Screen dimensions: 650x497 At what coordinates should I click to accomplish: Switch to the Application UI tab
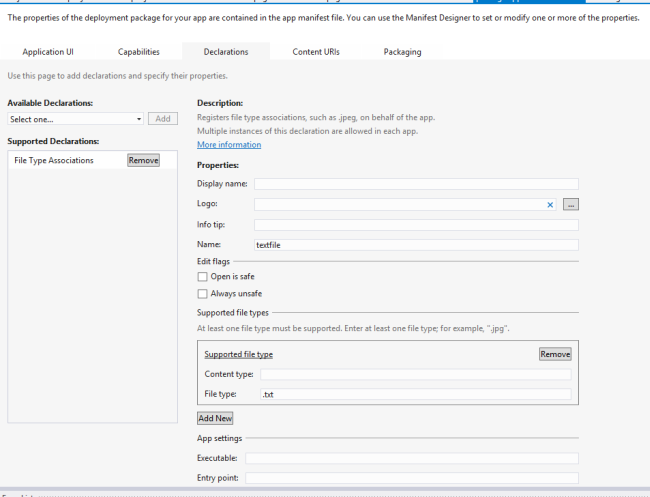[48, 52]
